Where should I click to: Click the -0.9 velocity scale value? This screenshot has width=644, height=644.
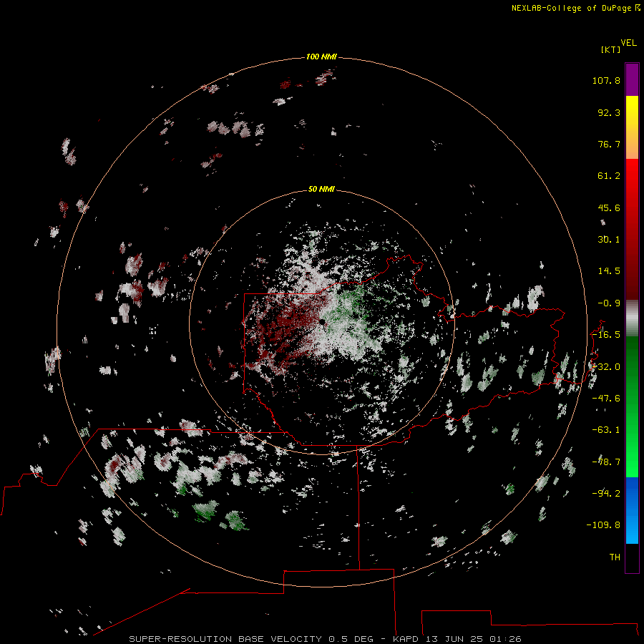pos(609,303)
